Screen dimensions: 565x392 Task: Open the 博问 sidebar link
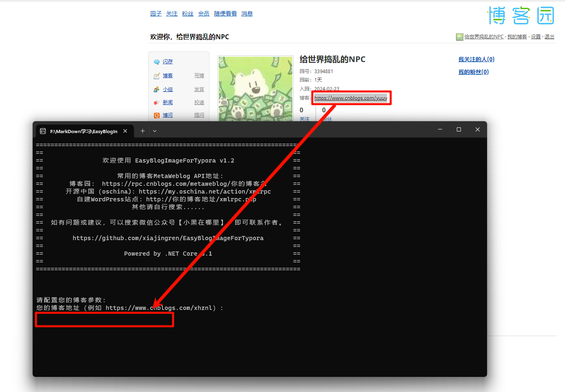pos(168,115)
